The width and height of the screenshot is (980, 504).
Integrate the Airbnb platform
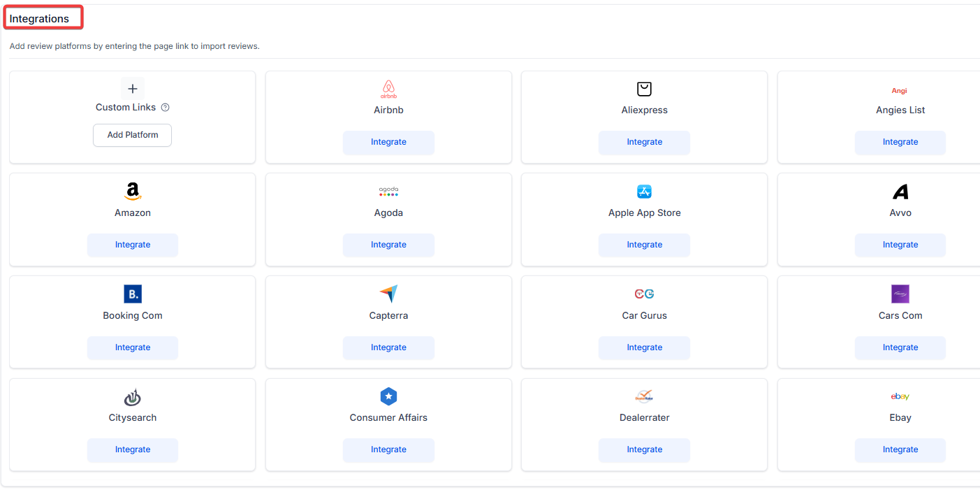pyautogui.click(x=388, y=142)
